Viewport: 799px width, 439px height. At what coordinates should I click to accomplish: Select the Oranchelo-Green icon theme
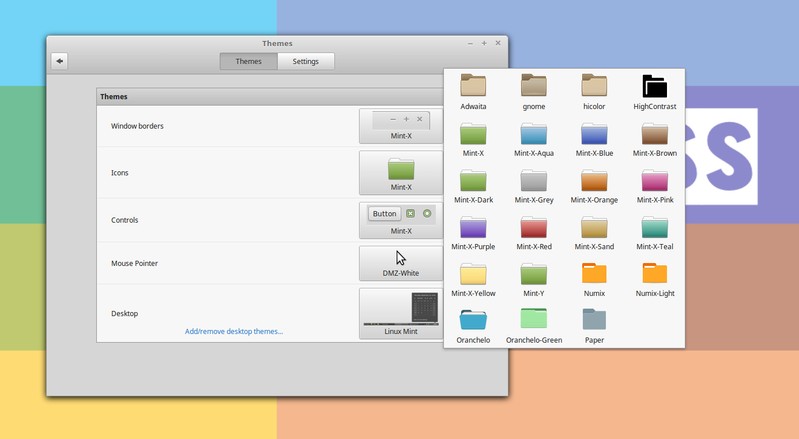coord(534,326)
